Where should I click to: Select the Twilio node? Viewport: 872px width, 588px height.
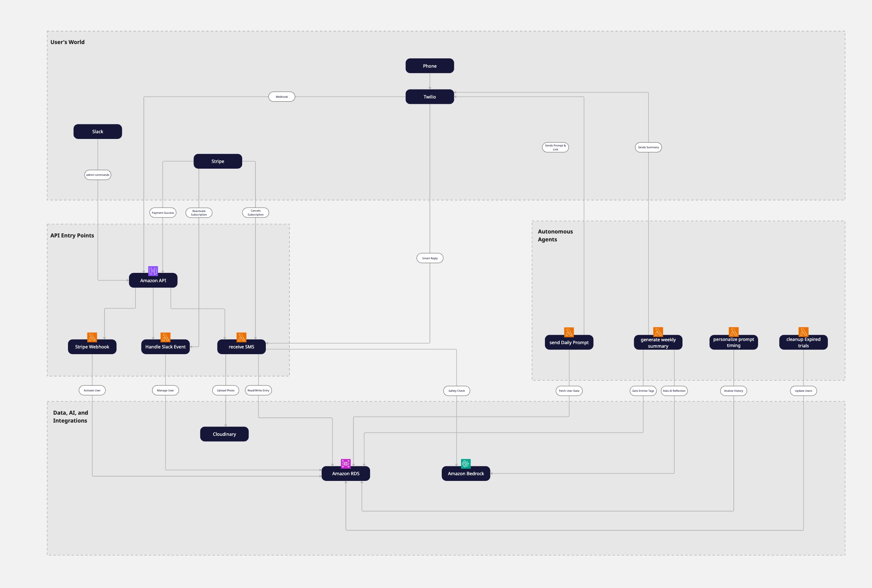[x=430, y=97]
